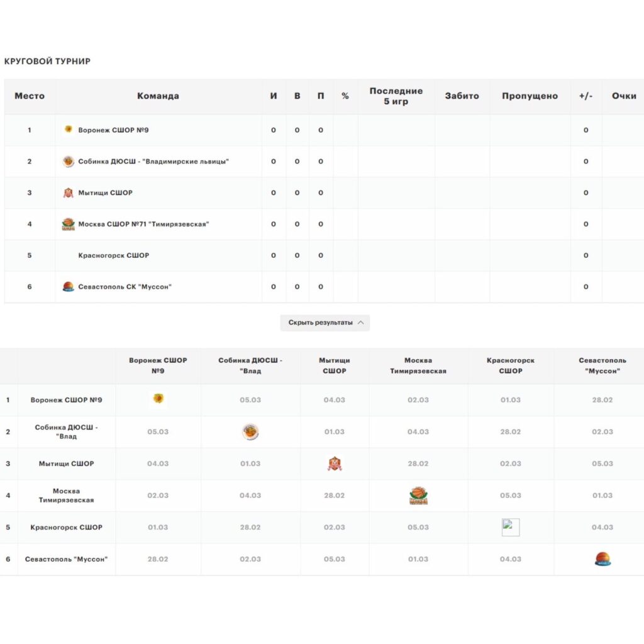Image resolution: width=644 pixels, height=644 pixels.
Task: Click the Воронеж logo in the results grid diagonal
Action: tap(158, 398)
